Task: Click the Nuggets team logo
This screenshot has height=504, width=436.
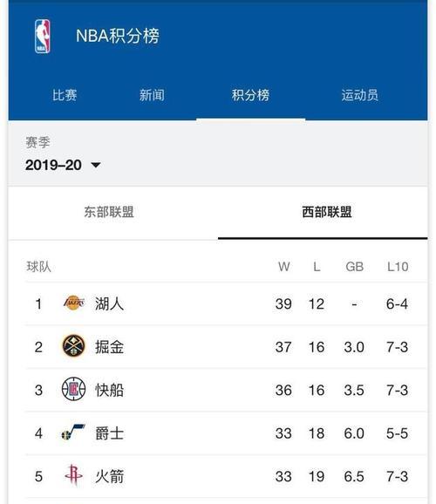Action: point(73,346)
